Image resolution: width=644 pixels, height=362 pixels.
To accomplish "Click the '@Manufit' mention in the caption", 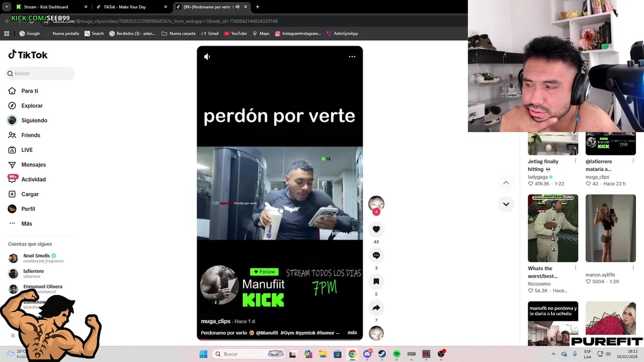I will click(267, 333).
